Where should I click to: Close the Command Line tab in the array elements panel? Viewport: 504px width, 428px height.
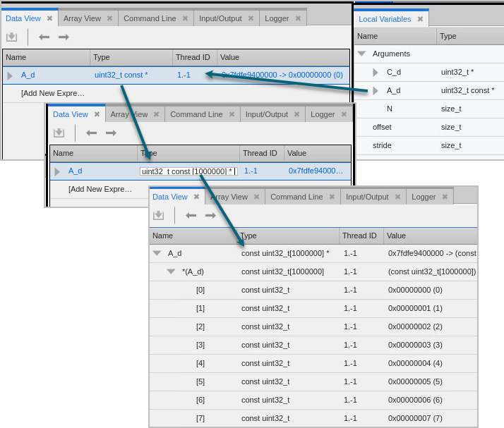[x=332, y=197]
